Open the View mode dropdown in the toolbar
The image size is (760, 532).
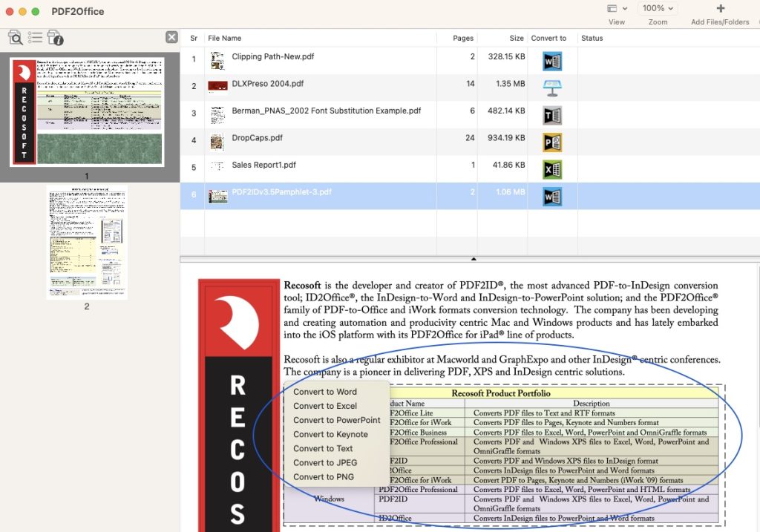[x=617, y=7]
